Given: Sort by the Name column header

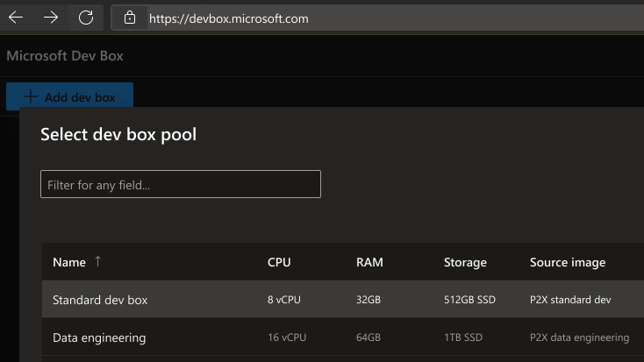Looking at the screenshot, I should [x=69, y=262].
